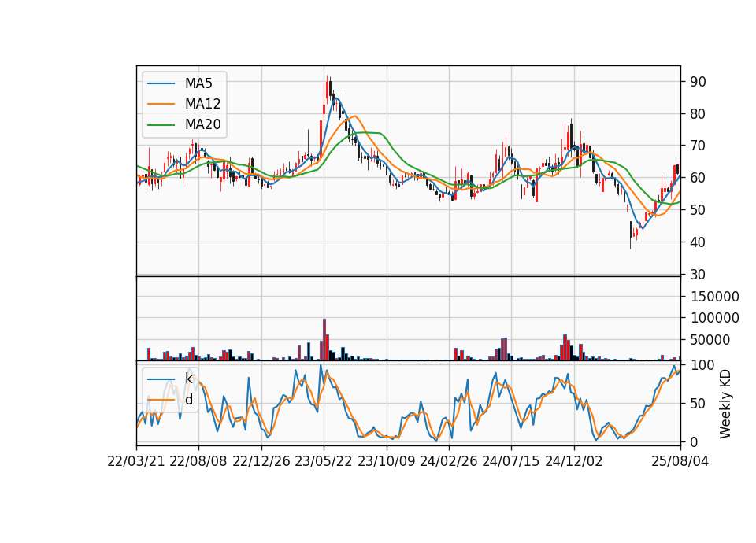Image resolution: width=756 pixels, height=543 pixels.
Task: Click the 30 price axis label
Action: pyautogui.click(x=699, y=275)
